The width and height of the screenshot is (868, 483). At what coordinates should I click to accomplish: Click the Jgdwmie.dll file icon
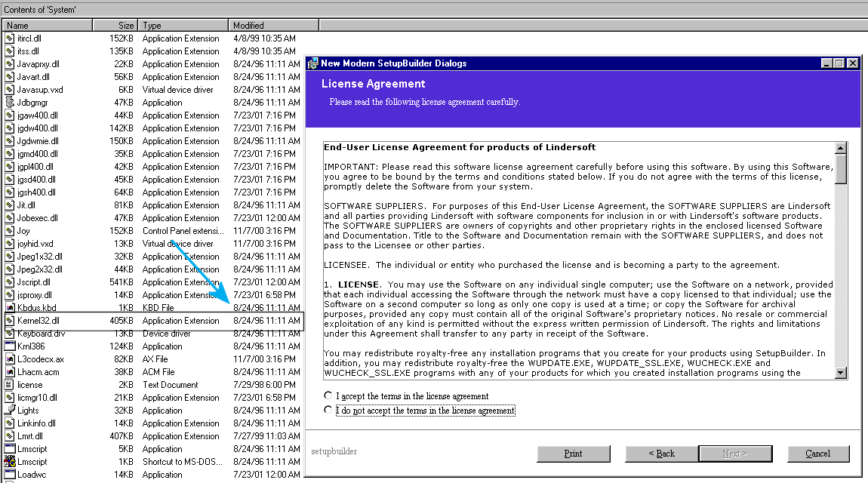[9, 141]
